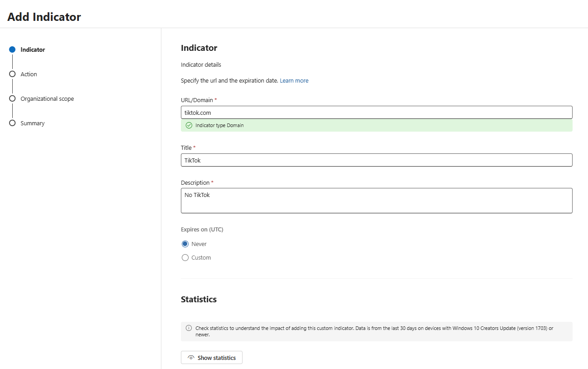Image resolution: width=588 pixels, height=369 pixels.
Task: Open the Organizational scope step
Action: pyautogui.click(x=47, y=98)
